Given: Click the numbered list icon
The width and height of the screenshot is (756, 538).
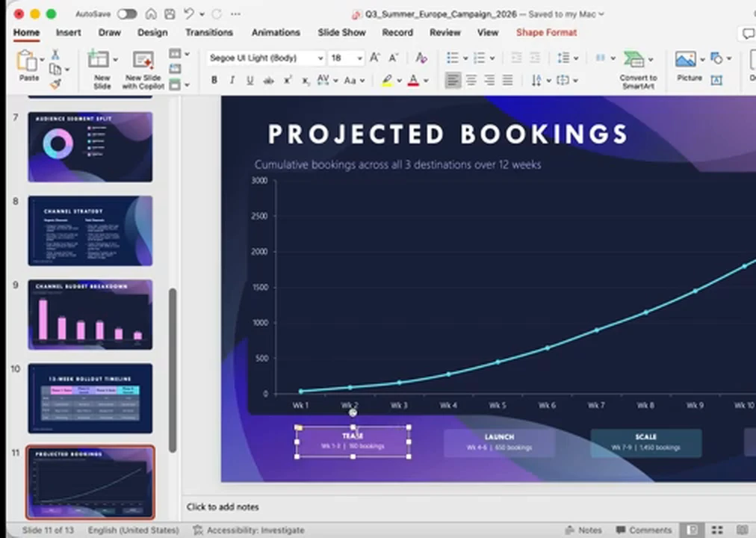Looking at the screenshot, I should tap(480, 58).
